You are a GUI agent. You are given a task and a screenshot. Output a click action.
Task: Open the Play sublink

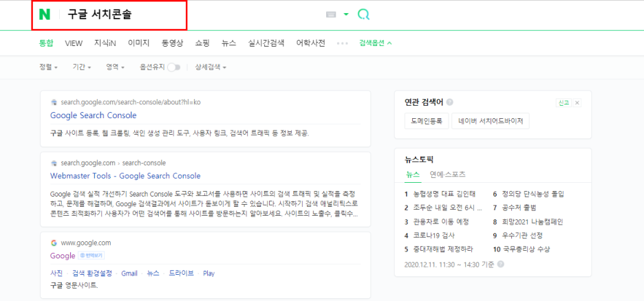pos(208,274)
